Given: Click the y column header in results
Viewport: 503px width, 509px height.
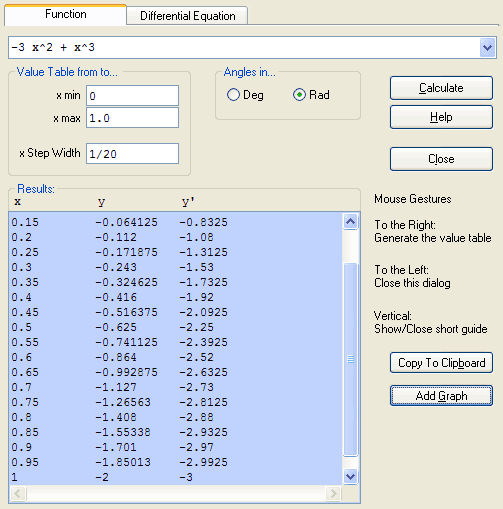Looking at the screenshot, I should pos(101,202).
